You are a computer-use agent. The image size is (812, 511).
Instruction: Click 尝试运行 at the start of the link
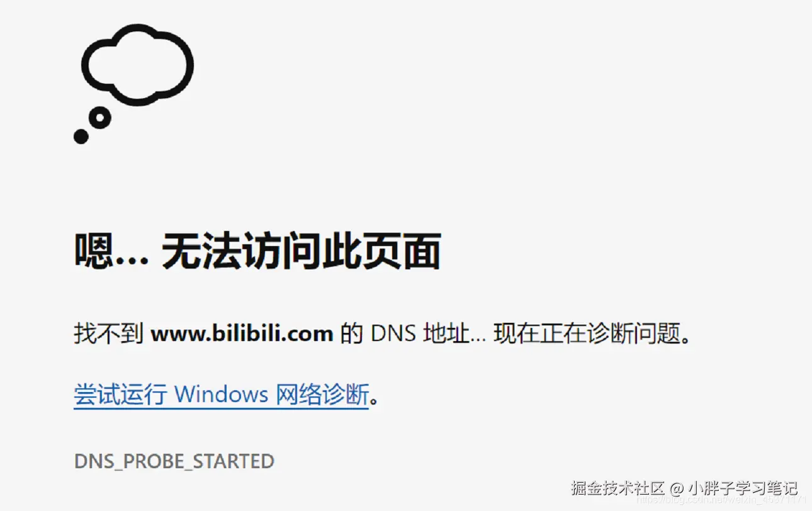tap(120, 395)
